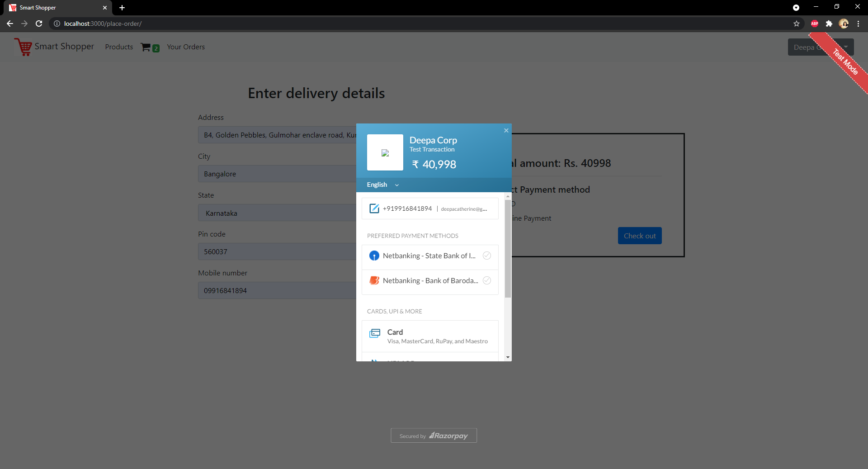Click the Smart Shopper brand link
This screenshot has width=868, height=469.
(64, 47)
